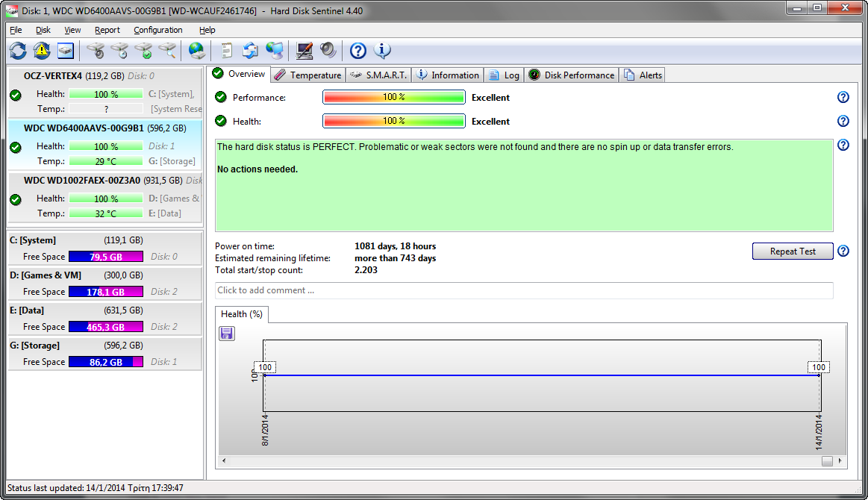Viewport: 868px width, 500px height.
Task: Click the 'more than 743 days' value
Action: point(396,258)
